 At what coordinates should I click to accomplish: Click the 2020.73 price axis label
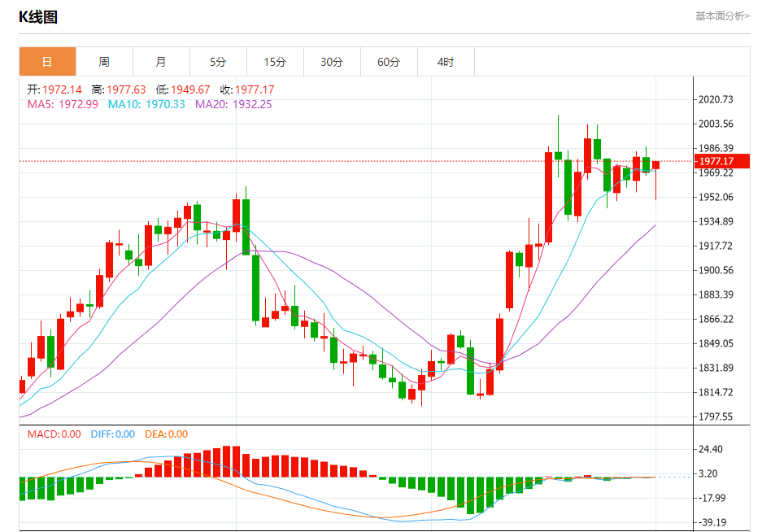(x=716, y=99)
